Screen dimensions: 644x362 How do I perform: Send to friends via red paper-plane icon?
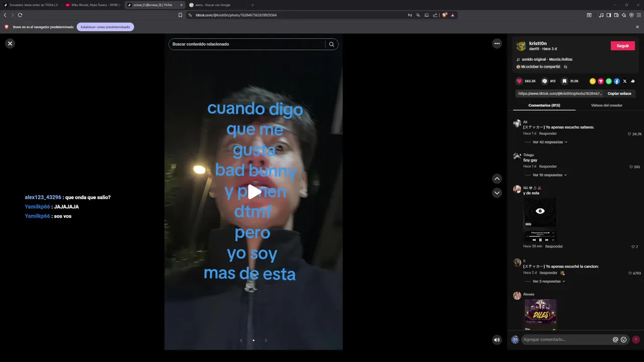coord(601,81)
